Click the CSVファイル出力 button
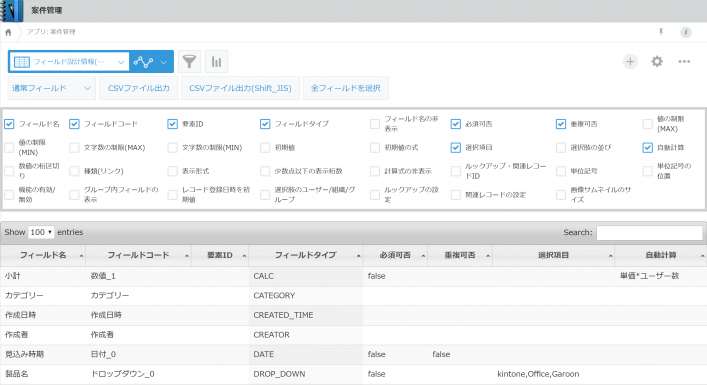707x385 pixels. point(139,88)
